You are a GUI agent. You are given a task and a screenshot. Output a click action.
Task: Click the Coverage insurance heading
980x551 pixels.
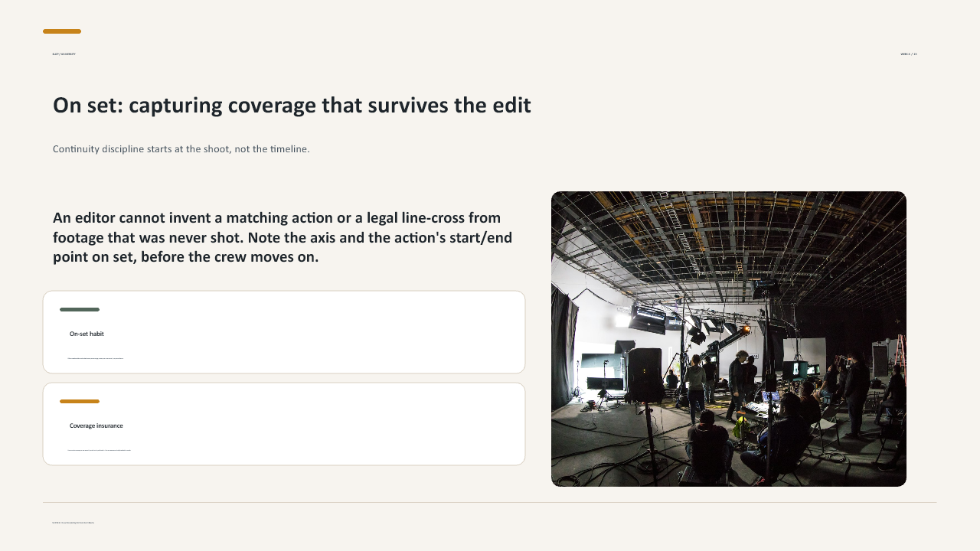pyautogui.click(x=96, y=425)
